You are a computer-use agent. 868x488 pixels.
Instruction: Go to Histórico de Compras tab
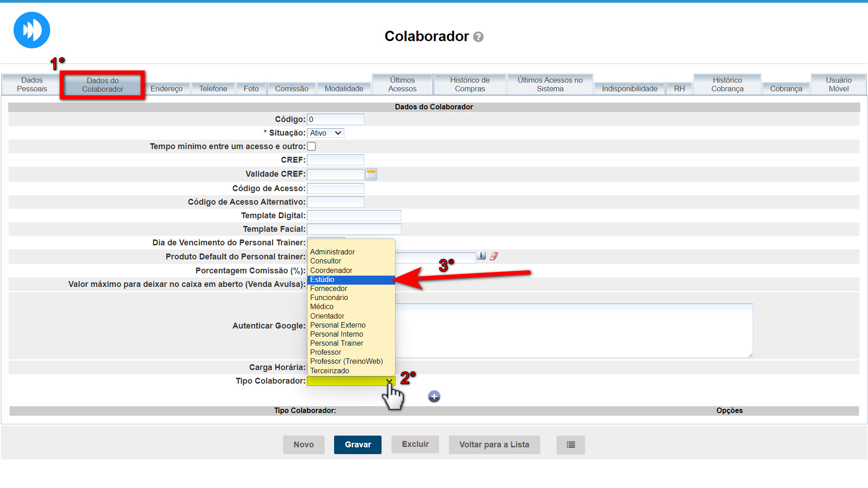[x=470, y=84]
